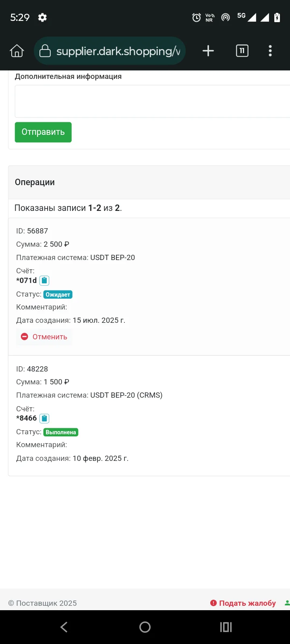290x644 pixels.
Task: Open the tab switcher showing 11 tabs
Action: (x=242, y=51)
